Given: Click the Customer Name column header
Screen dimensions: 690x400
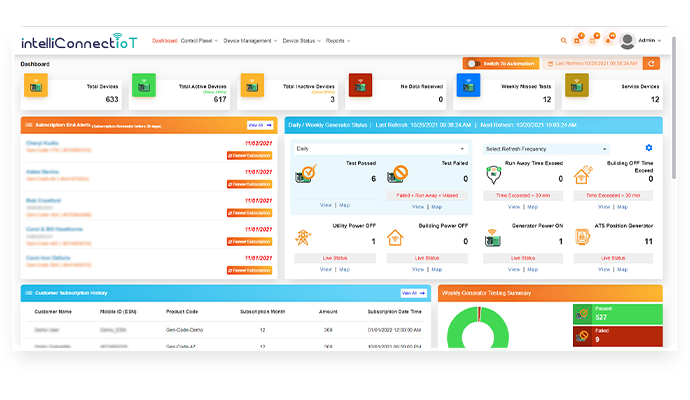Looking at the screenshot, I should click(x=53, y=312).
